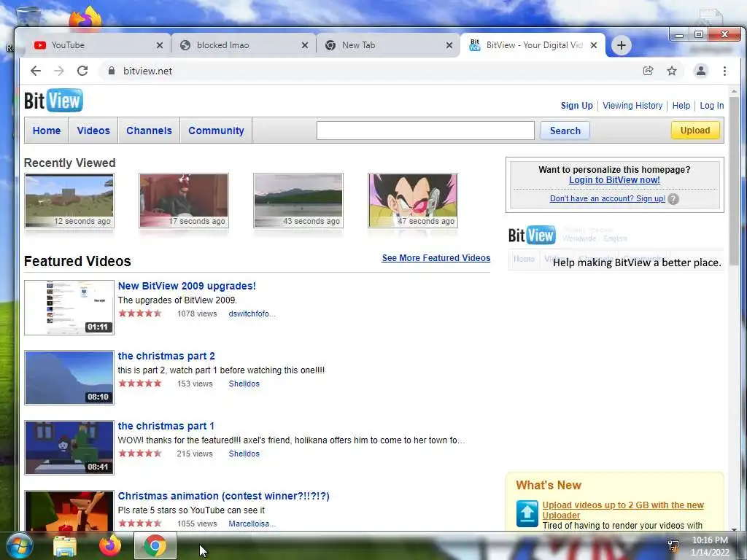Screen dimensions: 747x560
Task: Open 'New BitView 2009 upgrades!' title link
Action: point(187,286)
